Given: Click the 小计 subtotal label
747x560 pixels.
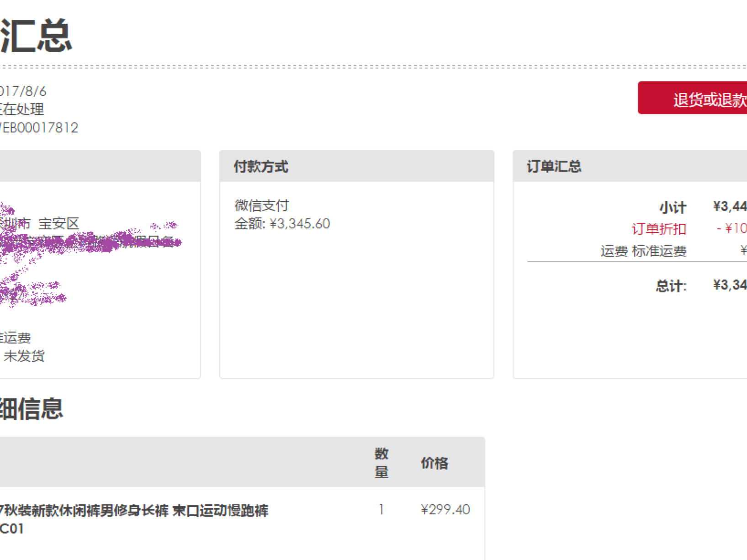Looking at the screenshot, I should point(673,207).
